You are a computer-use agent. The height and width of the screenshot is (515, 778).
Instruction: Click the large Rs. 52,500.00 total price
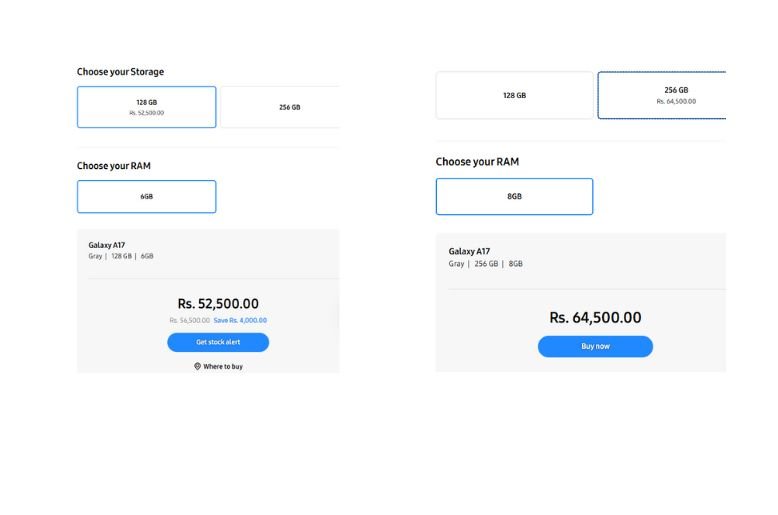pos(218,303)
